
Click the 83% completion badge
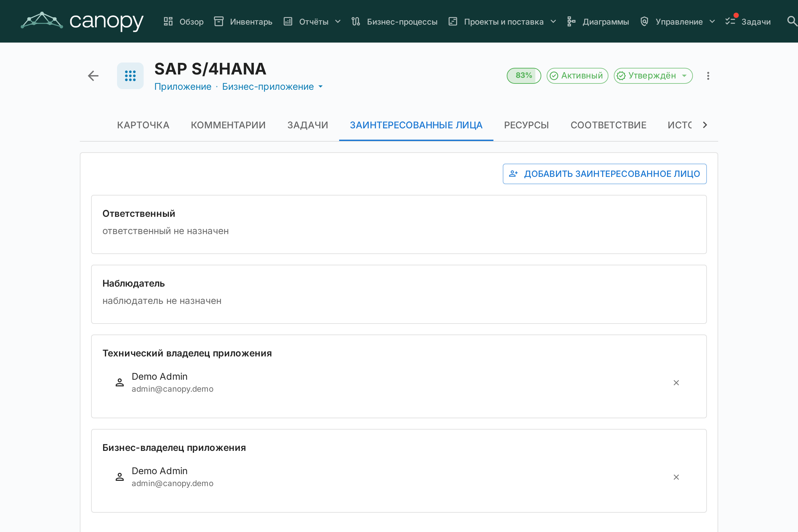(524, 76)
